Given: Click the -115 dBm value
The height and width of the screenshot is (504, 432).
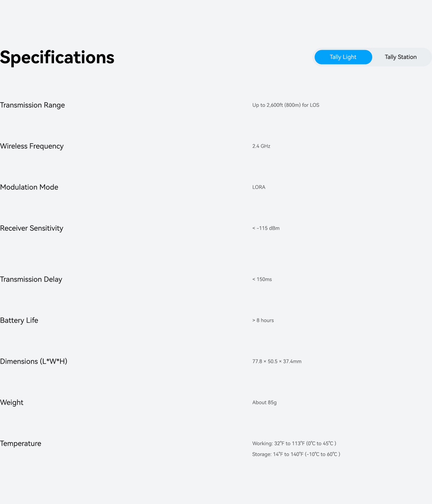Looking at the screenshot, I should point(266,228).
